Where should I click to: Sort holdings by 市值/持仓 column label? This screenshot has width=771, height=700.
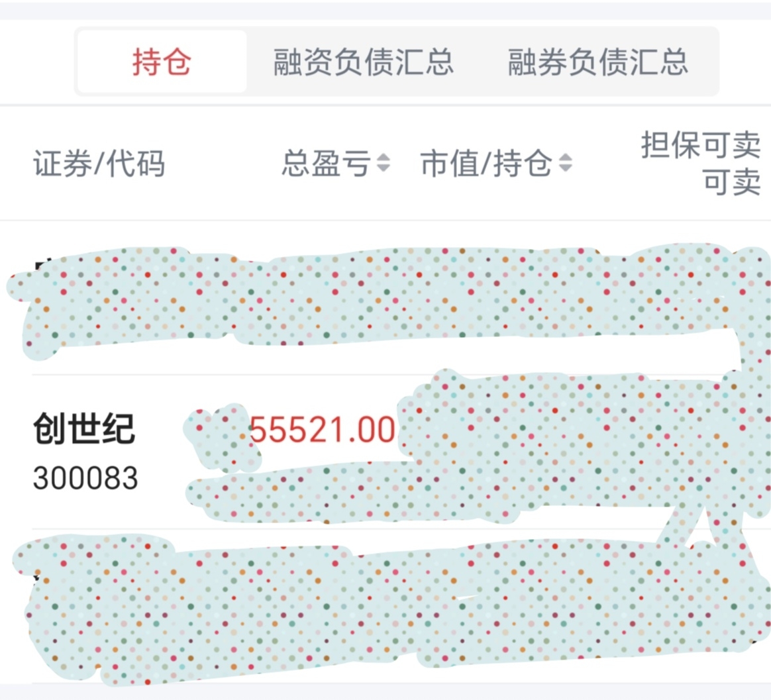pos(487,163)
